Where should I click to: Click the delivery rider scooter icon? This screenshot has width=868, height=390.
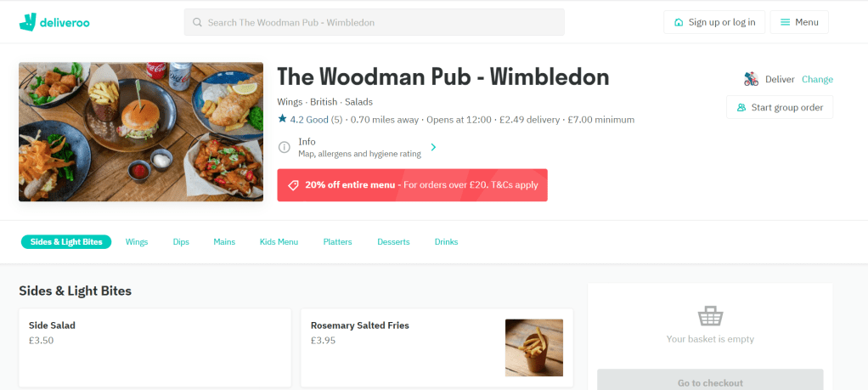tap(751, 79)
